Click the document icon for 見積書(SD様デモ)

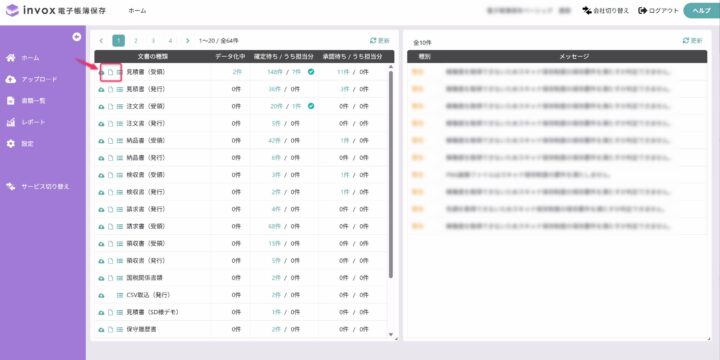pyautogui.click(x=110, y=312)
